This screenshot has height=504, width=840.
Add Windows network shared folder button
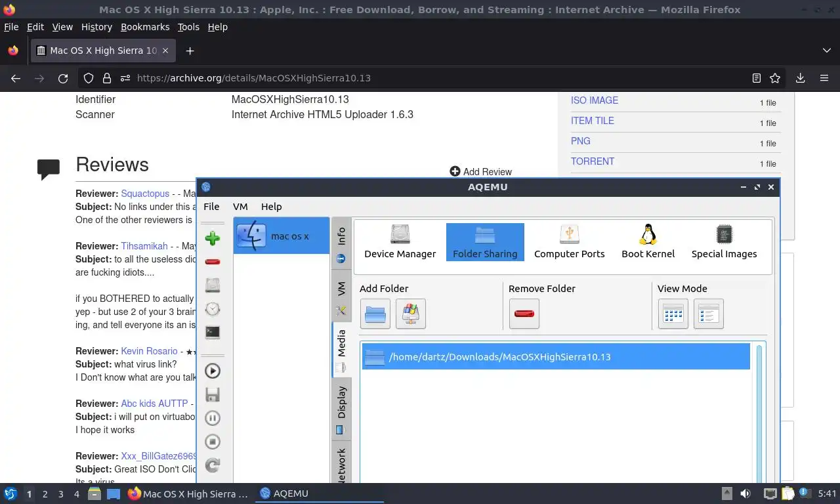click(410, 314)
